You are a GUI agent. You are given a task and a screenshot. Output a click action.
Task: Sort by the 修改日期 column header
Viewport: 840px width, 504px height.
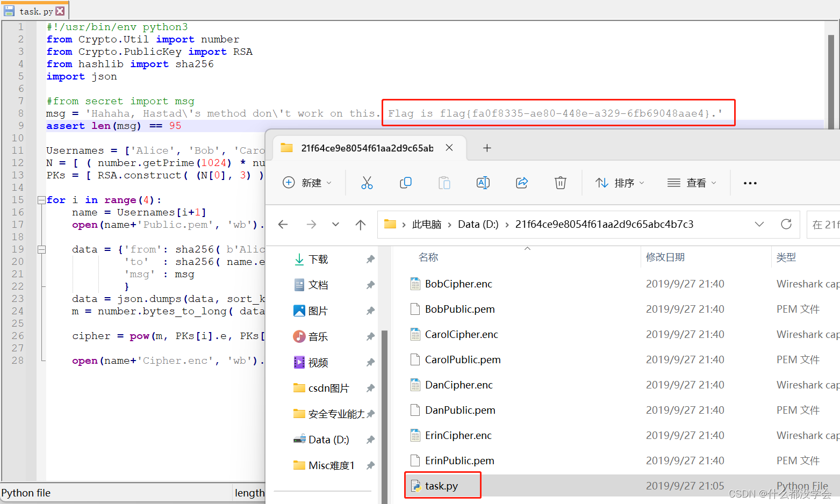pyautogui.click(x=665, y=257)
